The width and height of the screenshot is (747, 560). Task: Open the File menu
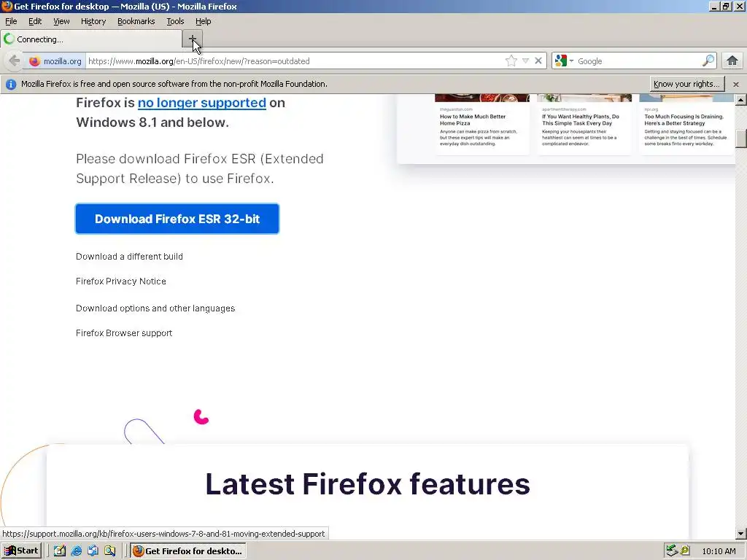11,21
